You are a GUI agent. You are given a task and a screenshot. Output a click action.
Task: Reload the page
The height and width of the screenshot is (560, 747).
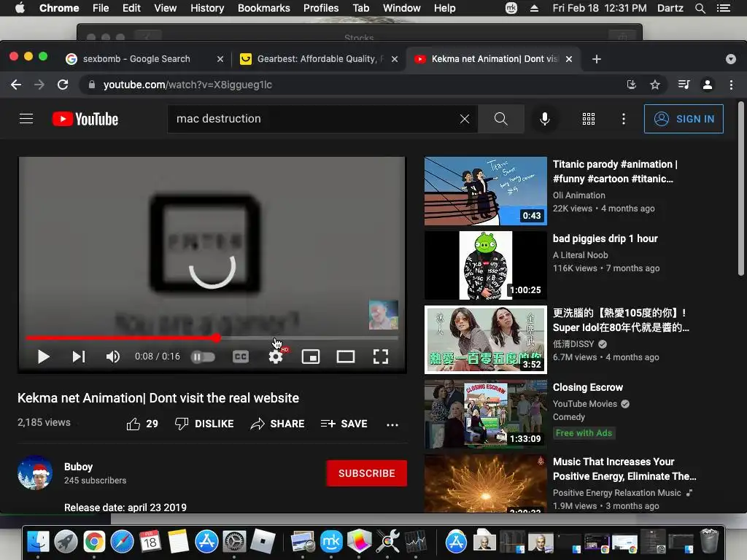coord(63,85)
